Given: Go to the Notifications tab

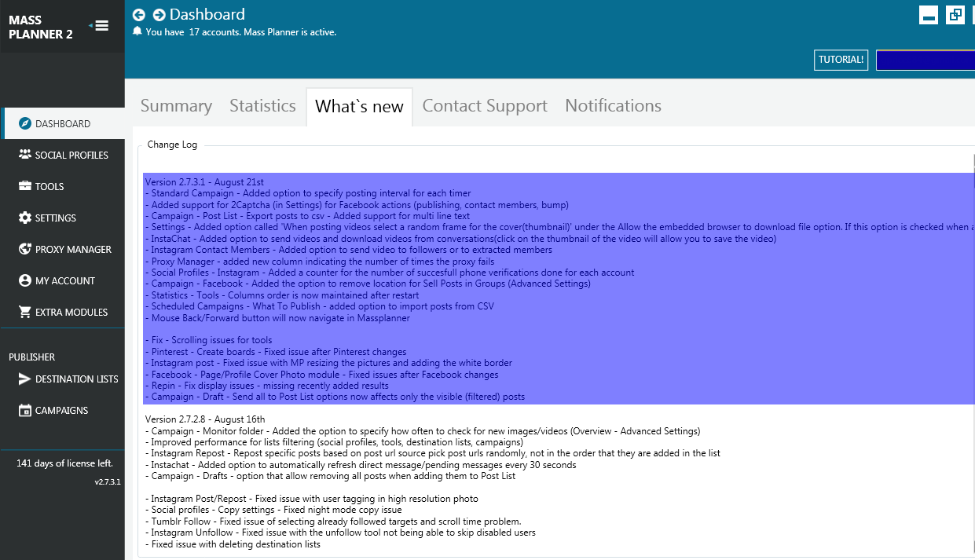Looking at the screenshot, I should (613, 106).
